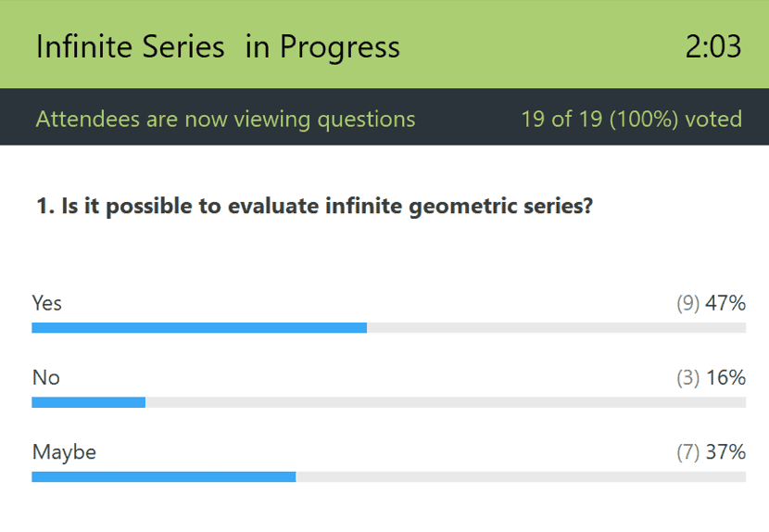Click the gray unfilled portion of No bar
This screenshot has width=769, height=532.
coord(445,402)
